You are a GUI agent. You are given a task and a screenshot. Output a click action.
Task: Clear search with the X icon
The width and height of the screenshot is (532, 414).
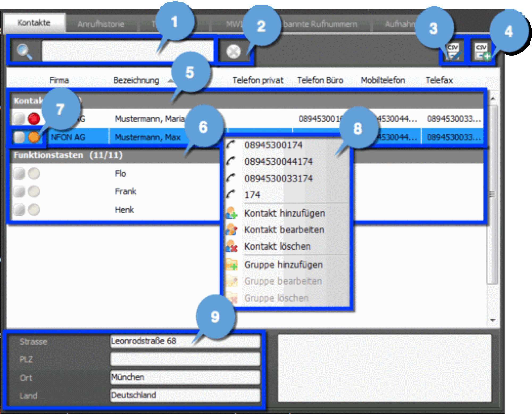(x=234, y=51)
